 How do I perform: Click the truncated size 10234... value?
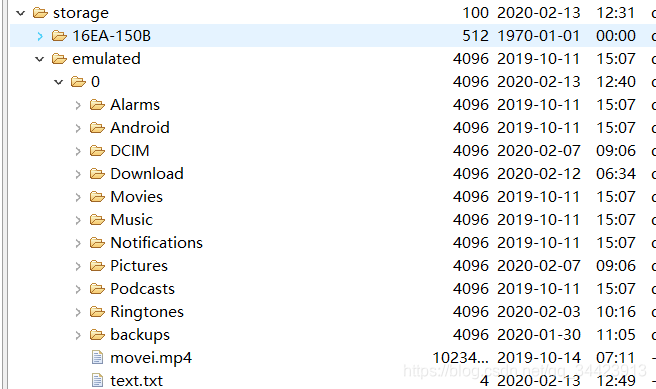pos(460,358)
